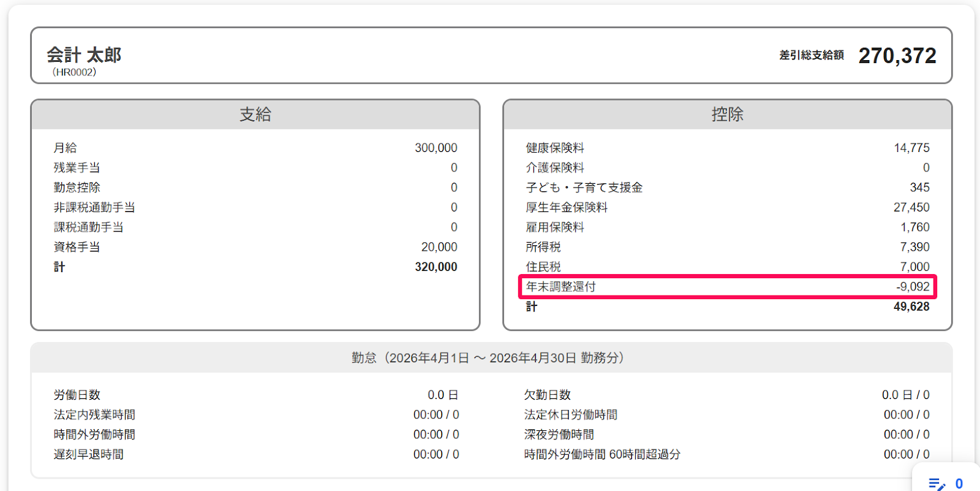Screen dimensions: 980x491
Task: Click the 欠勤日数 label
Action: point(548,395)
